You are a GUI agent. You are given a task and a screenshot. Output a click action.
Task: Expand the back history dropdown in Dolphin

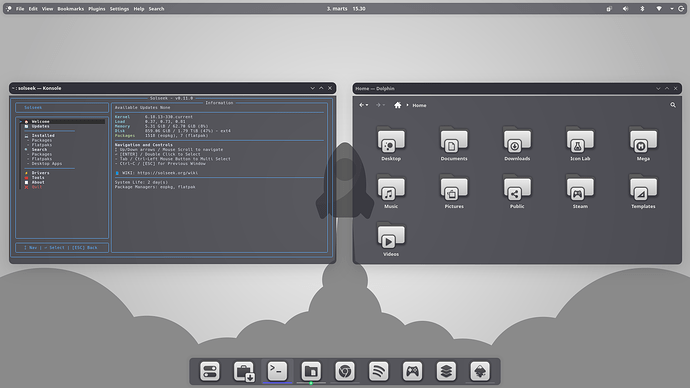click(367, 105)
